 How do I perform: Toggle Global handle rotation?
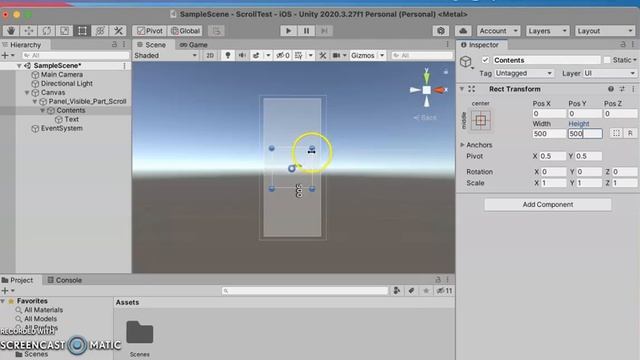tap(185, 31)
